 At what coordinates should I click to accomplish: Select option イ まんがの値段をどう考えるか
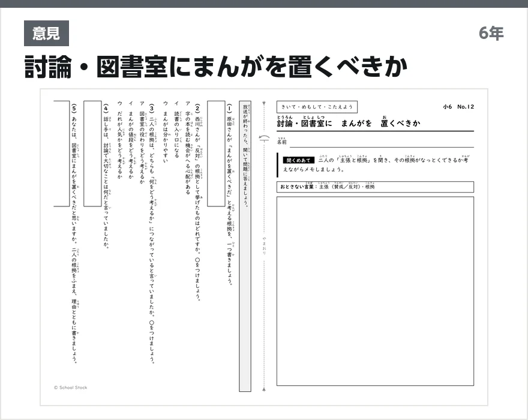131,140
